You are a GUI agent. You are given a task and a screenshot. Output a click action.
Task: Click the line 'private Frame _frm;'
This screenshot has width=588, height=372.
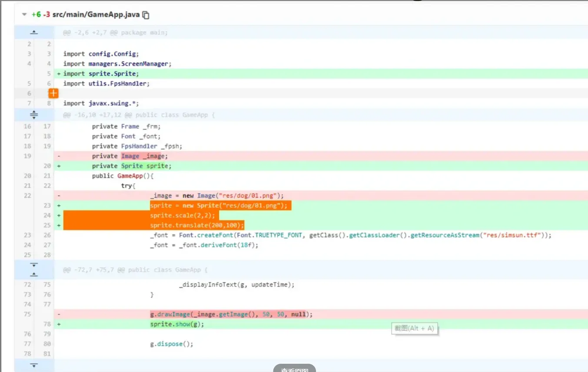tap(126, 126)
